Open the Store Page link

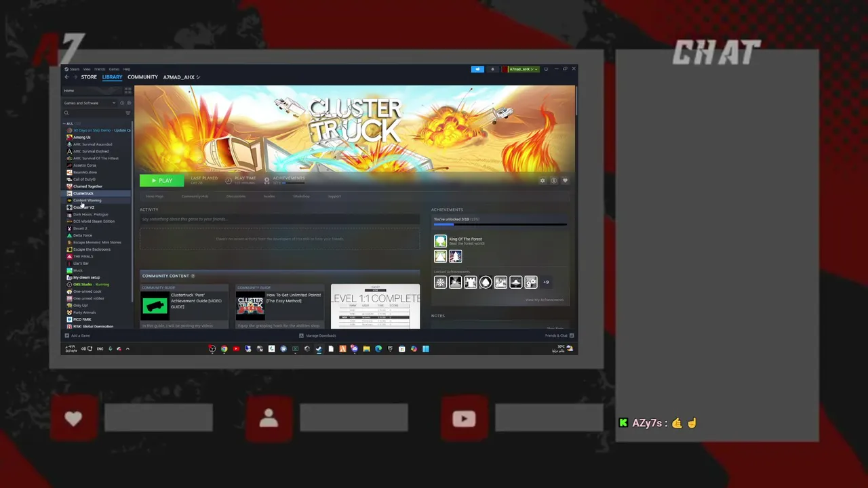[155, 197]
